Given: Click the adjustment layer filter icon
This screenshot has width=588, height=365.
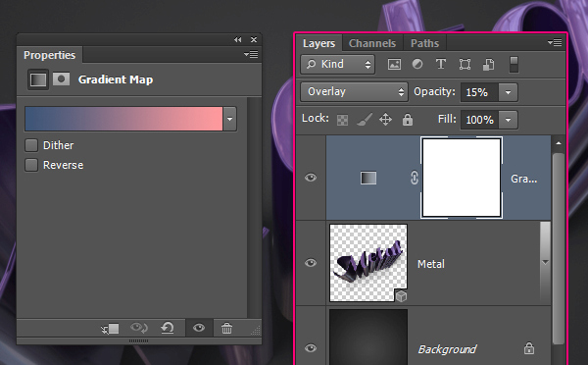Looking at the screenshot, I should (x=417, y=64).
